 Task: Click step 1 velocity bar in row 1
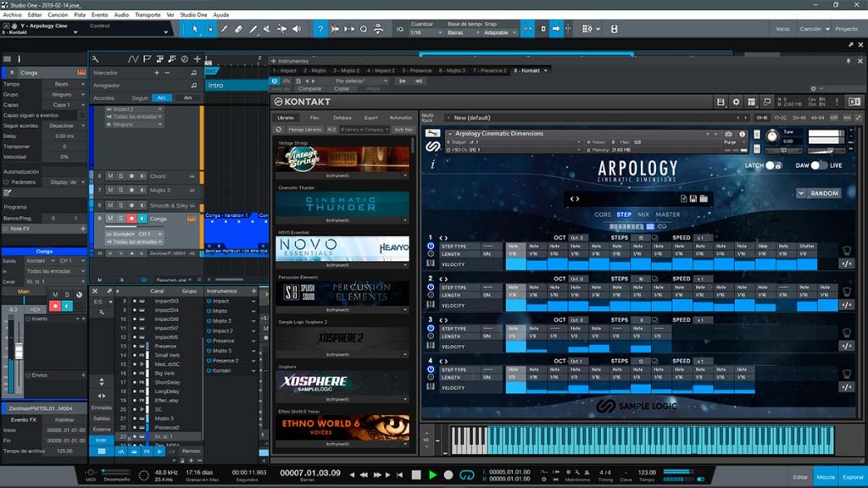click(515, 264)
